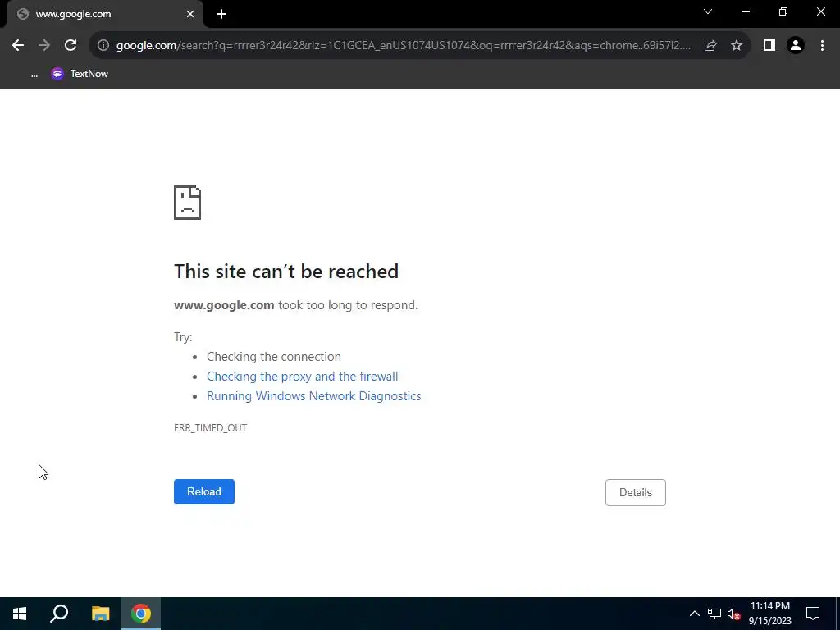Open Chrome's three-dot menu
840x630 pixels.
tap(822, 46)
